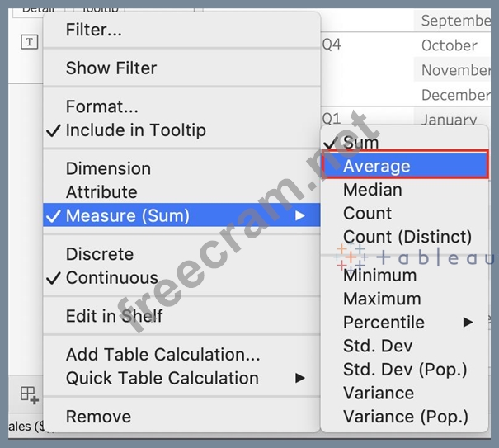Open the Filter... dialog
Screen dimensions: 499x448
coord(94,30)
